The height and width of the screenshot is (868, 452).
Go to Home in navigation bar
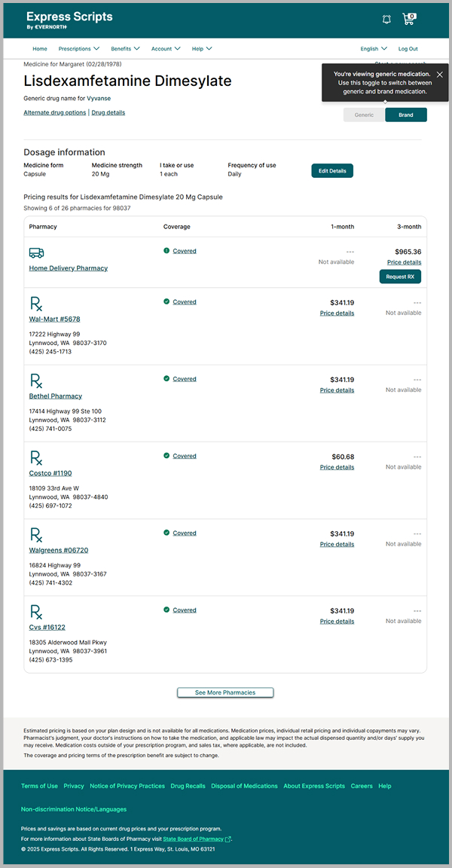click(x=40, y=49)
